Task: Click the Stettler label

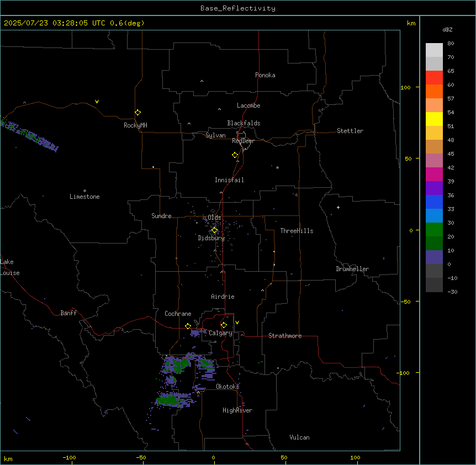Action: (x=350, y=131)
